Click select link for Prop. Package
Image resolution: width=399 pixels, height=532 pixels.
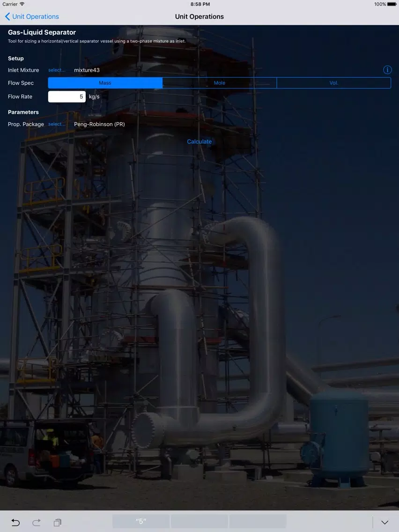(x=57, y=124)
